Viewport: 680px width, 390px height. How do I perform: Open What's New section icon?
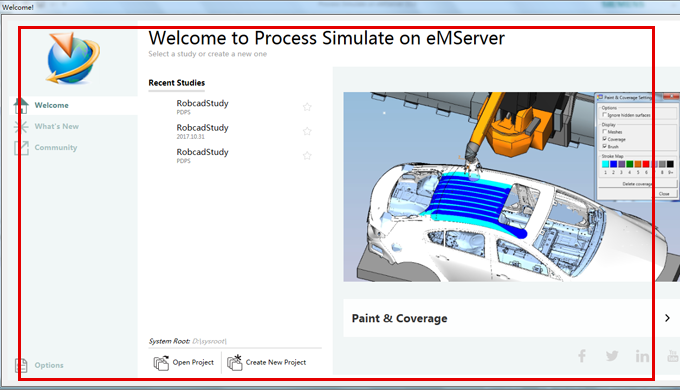pyautogui.click(x=21, y=127)
